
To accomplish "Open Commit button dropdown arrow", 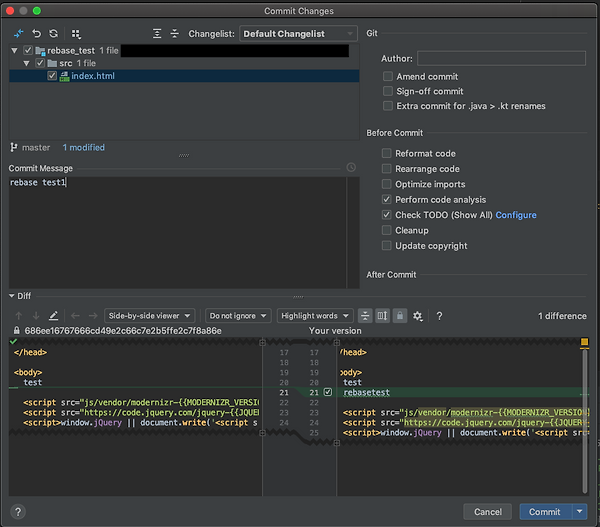I will pyautogui.click(x=580, y=511).
